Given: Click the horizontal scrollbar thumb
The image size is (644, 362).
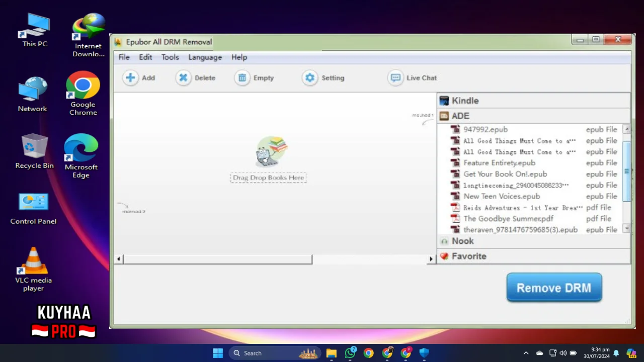Looking at the screenshot, I should coord(218,259).
